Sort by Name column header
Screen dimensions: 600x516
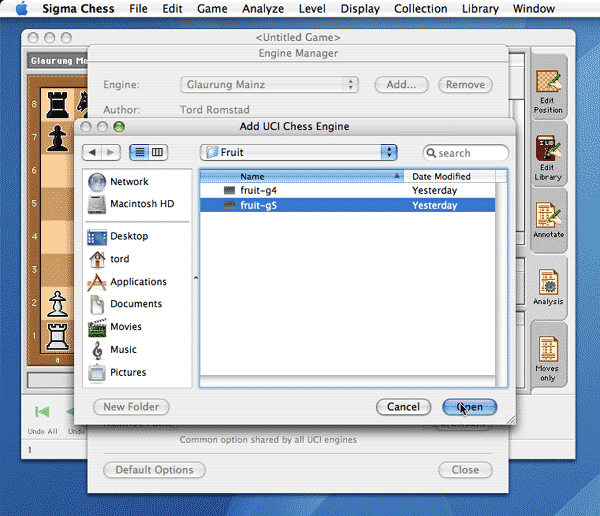coord(302,176)
